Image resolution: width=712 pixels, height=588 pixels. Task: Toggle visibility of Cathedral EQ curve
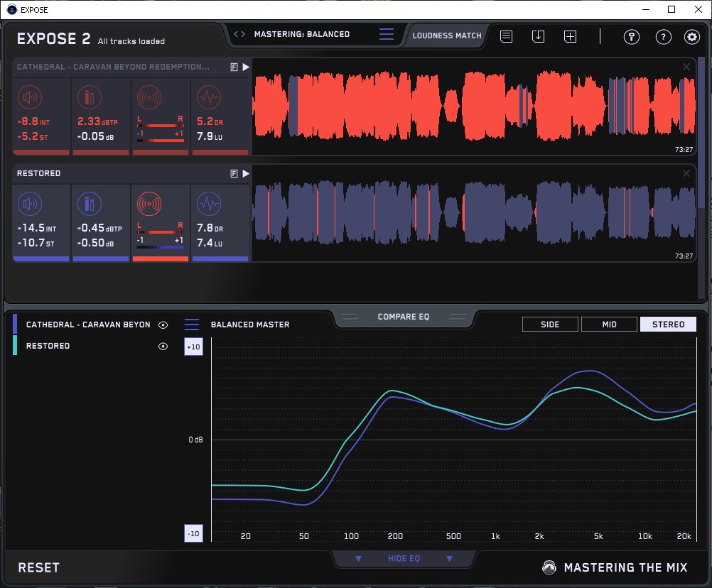[163, 325]
